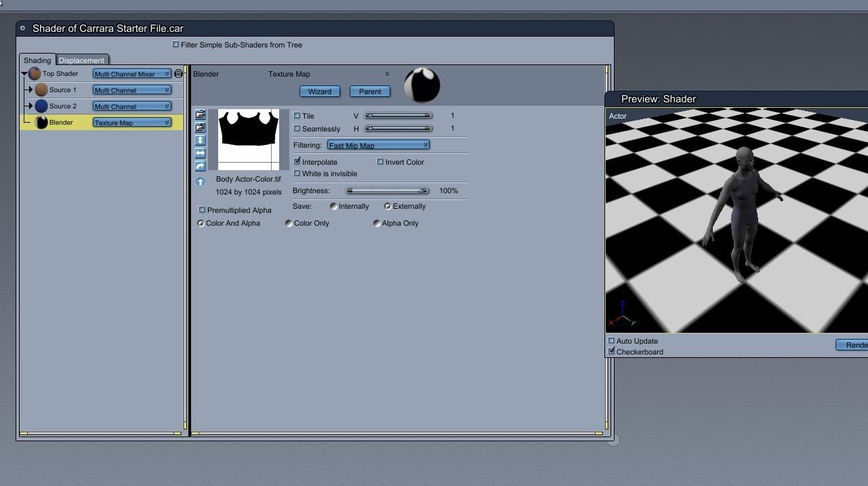Uncheck Checkerboard in the Preview window
Viewport: 868px width, 486px height.
point(612,351)
